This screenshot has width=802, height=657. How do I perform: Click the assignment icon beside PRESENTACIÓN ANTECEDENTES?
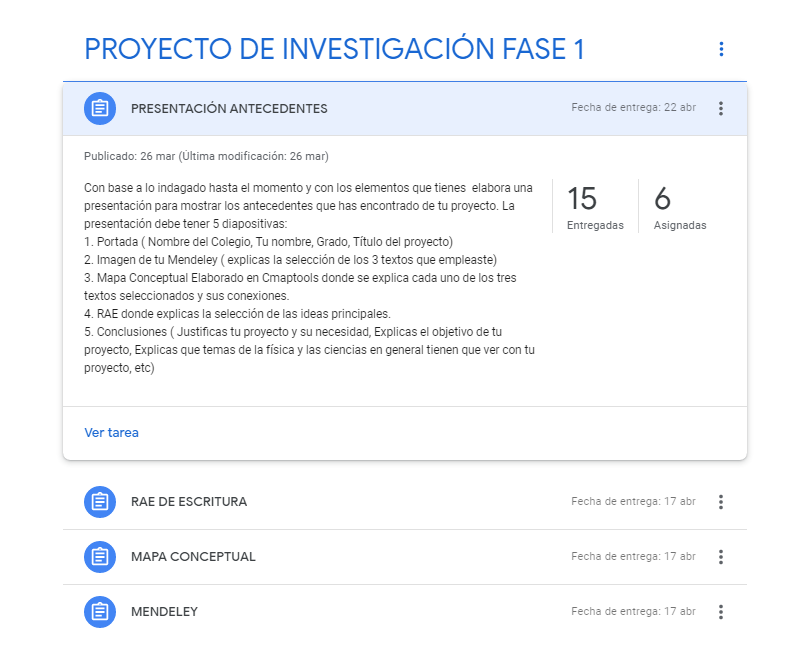[x=99, y=108]
